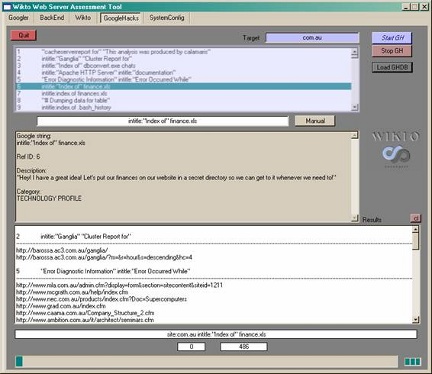Image resolution: width=432 pixels, height=374 pixels.
Task: Select query 9 .bash_history row
Action: click(183, 108)
